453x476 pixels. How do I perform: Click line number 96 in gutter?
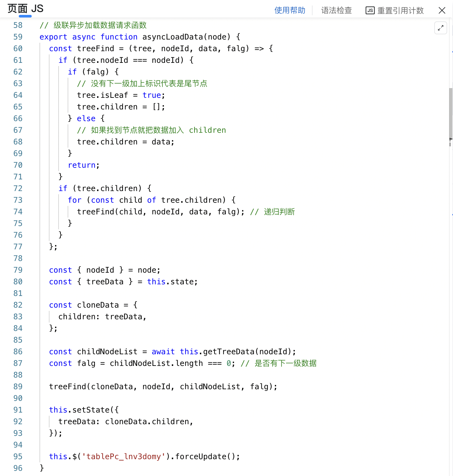(18, 468)
